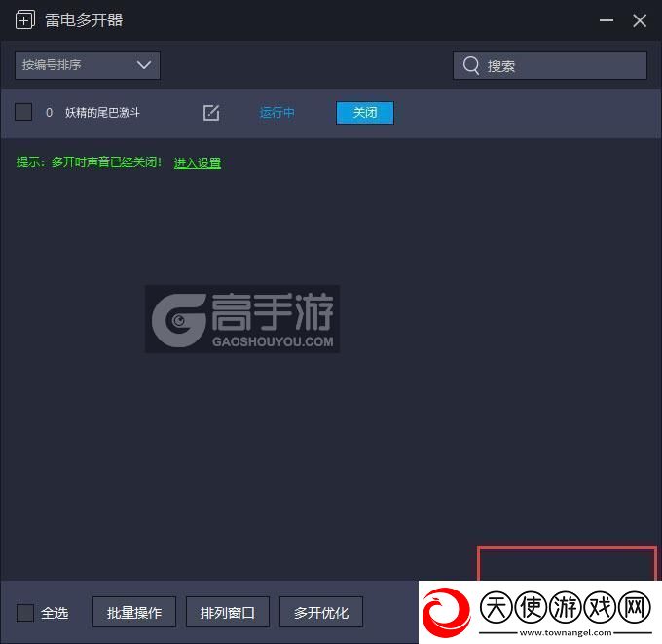
Task: Focus the 搜索 search field
Action: (x=550, y=65)
